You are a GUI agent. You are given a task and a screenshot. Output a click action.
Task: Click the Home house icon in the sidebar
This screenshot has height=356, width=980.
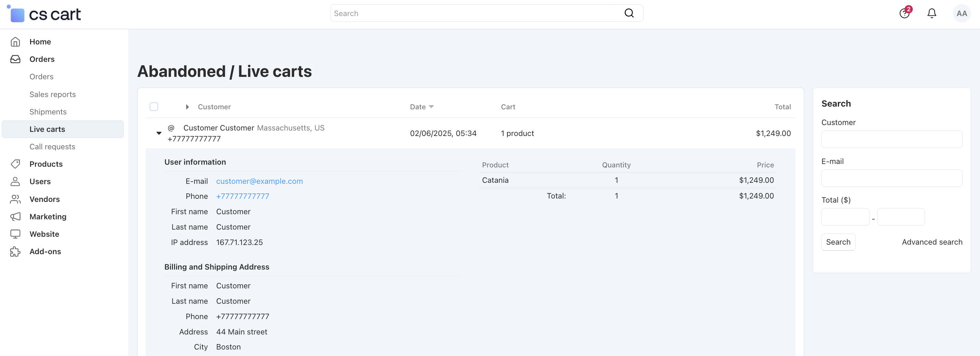15,41
